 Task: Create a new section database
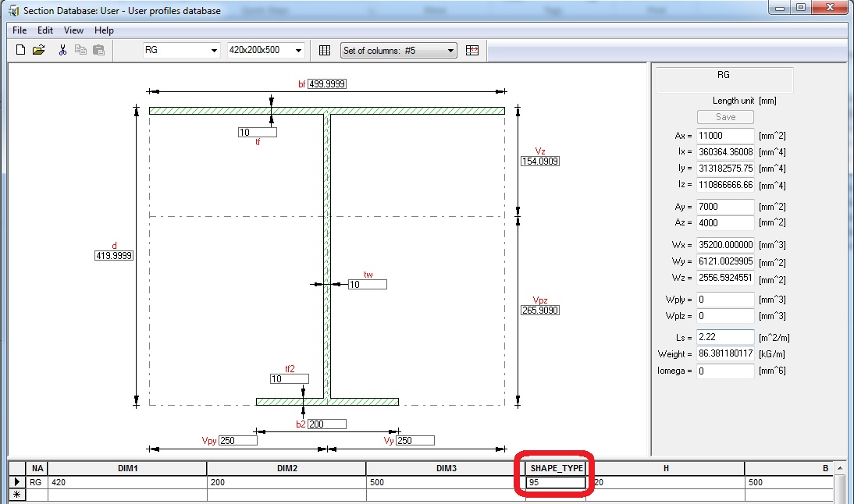[19, 49]
